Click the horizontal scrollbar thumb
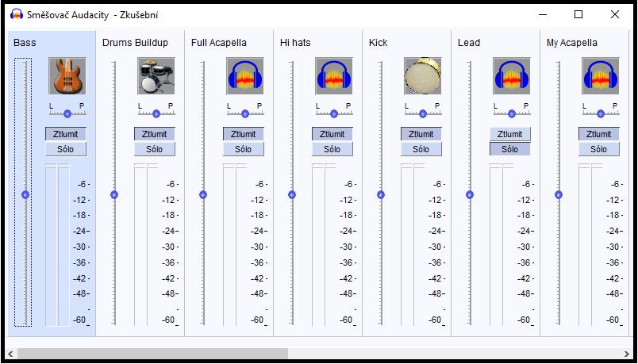This screenshot has height=364, width=638. click(152, 354)
